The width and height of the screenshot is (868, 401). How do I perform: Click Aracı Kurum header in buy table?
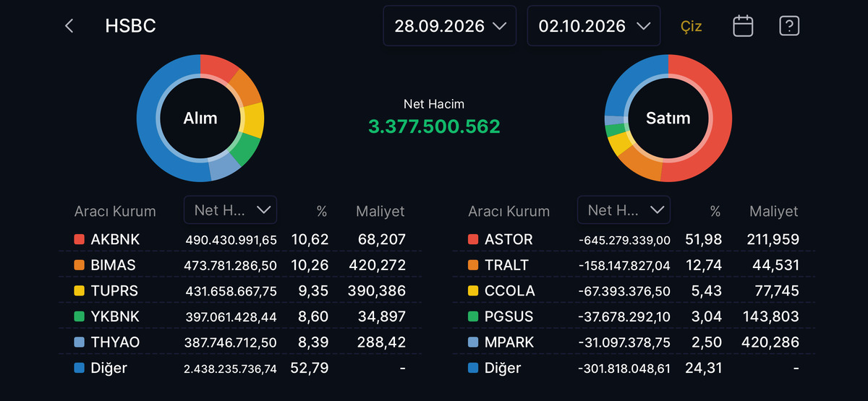(x=115, y=212)
